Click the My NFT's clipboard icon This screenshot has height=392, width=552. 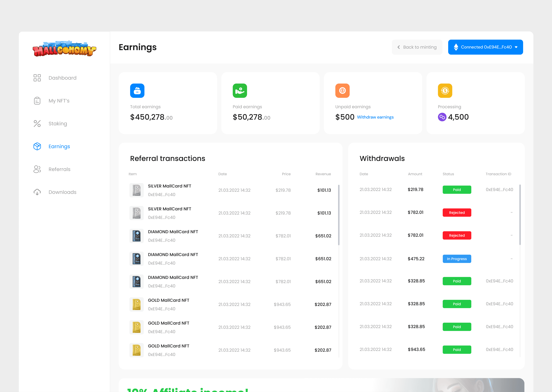click(37, 101)
